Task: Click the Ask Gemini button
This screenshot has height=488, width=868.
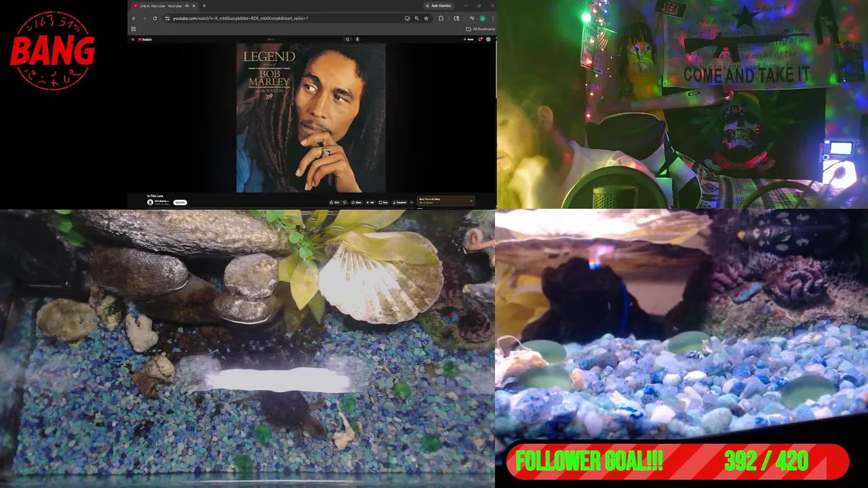Action: coord(440,5)
